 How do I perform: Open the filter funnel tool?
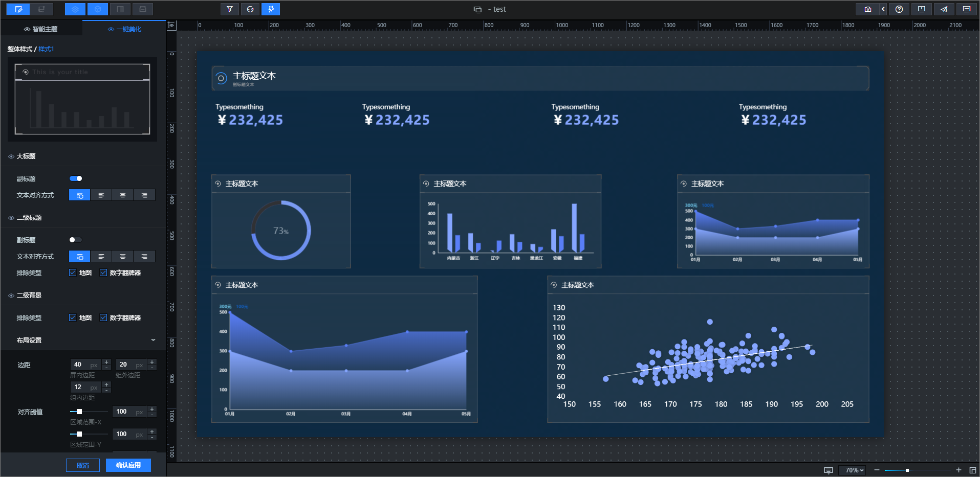tap(230, 9)
